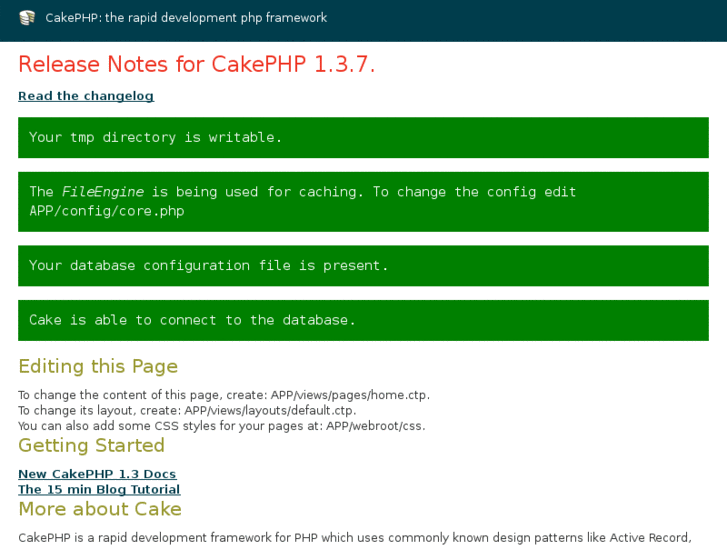Viewport: 727px width, 545px height.
Task: Click the APP/webroot/css styles line
Action: pos(222,426)
